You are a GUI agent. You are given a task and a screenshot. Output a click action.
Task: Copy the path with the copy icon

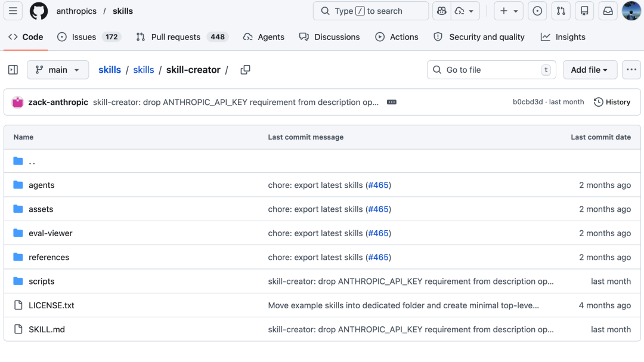[245, 70]
